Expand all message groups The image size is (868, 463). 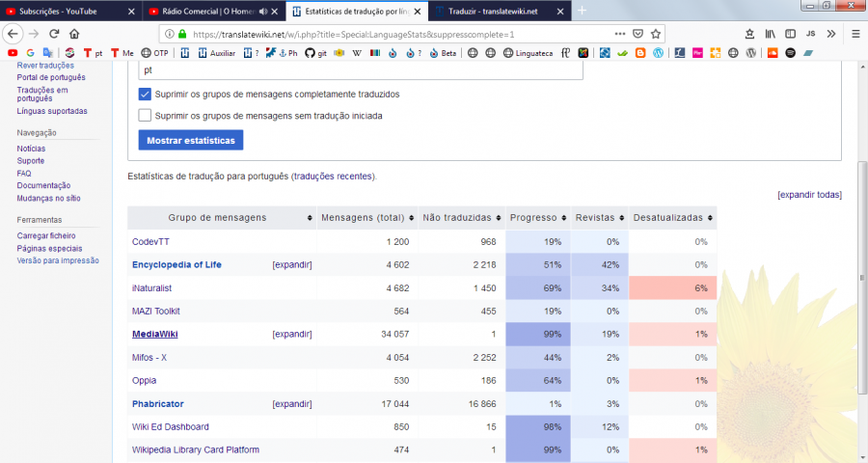[809, 195]
